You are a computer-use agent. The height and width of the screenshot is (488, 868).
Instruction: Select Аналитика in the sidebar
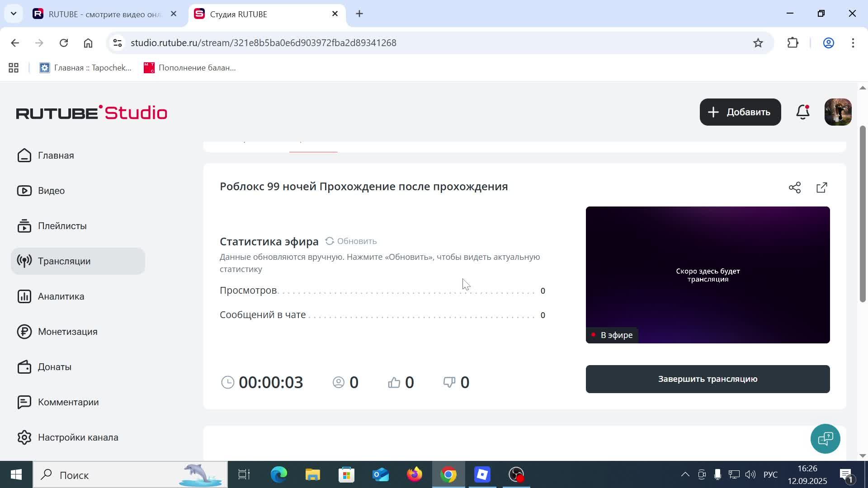point(61,296)
